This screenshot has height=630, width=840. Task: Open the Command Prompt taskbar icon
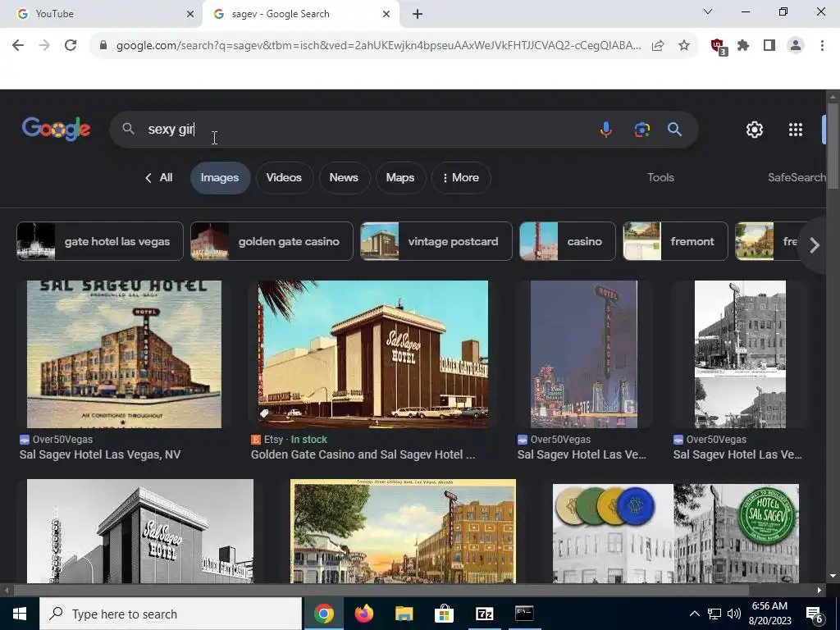(x=524, y=614)
